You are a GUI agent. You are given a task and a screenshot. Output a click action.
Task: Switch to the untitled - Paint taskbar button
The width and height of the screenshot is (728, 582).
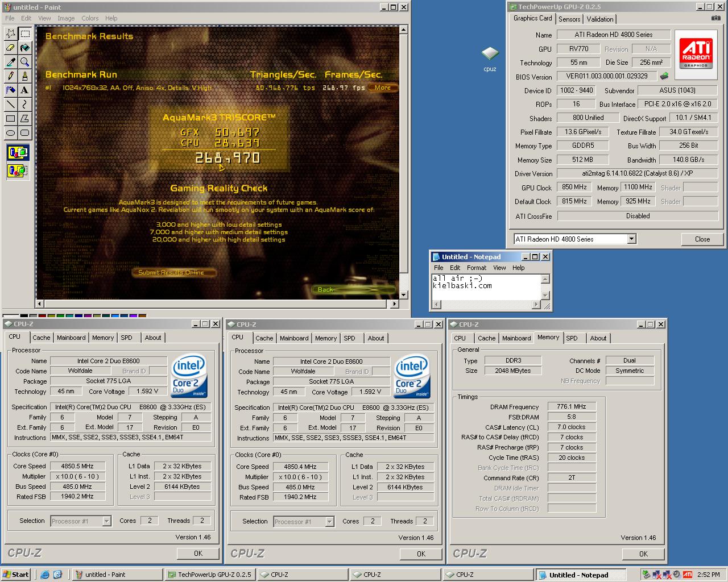point(117,574)
